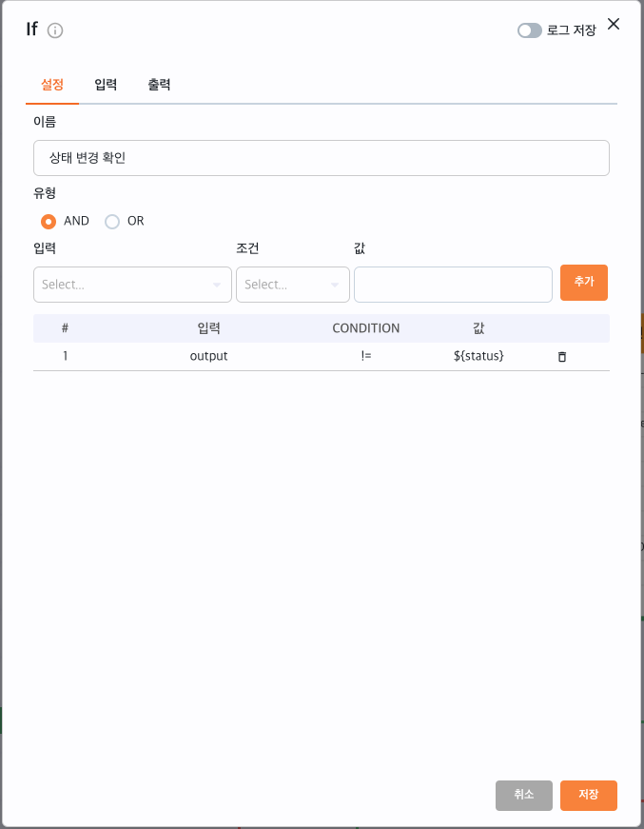Toggle the 로그 저장 switch
644x829 pixels.
(x=529, y=30)
